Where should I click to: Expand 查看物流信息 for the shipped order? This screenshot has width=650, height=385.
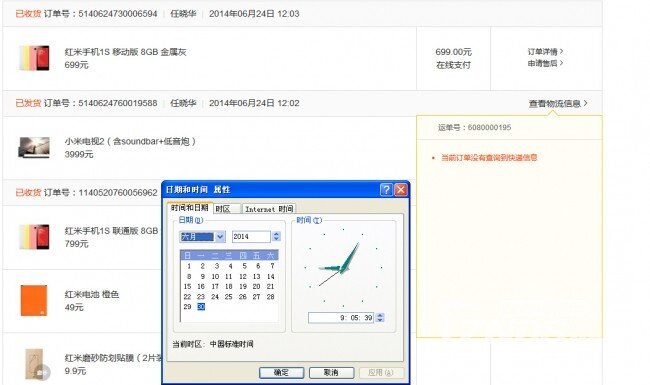(x=558, y=103)
